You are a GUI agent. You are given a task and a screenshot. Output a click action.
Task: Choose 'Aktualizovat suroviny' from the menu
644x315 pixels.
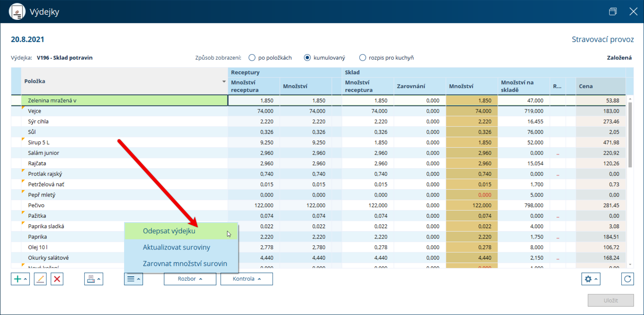181,248
